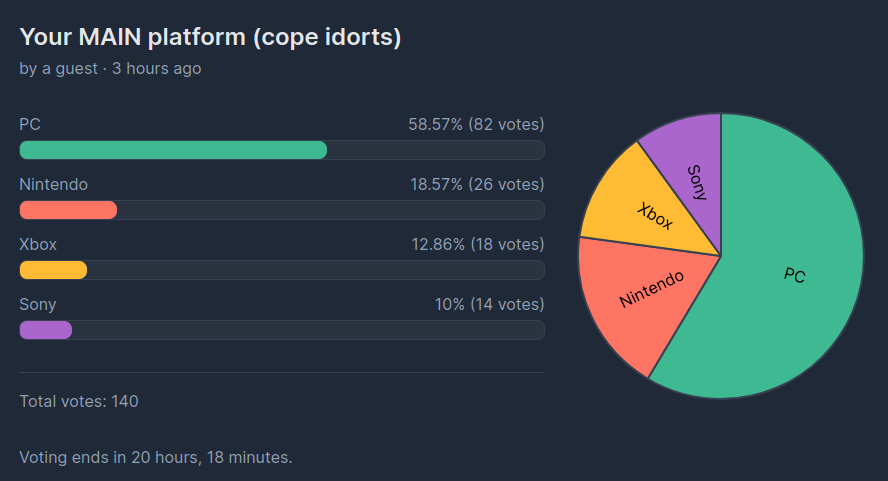The image size is (888, 481).
Task: Select the PC option label
Action: 30,124
